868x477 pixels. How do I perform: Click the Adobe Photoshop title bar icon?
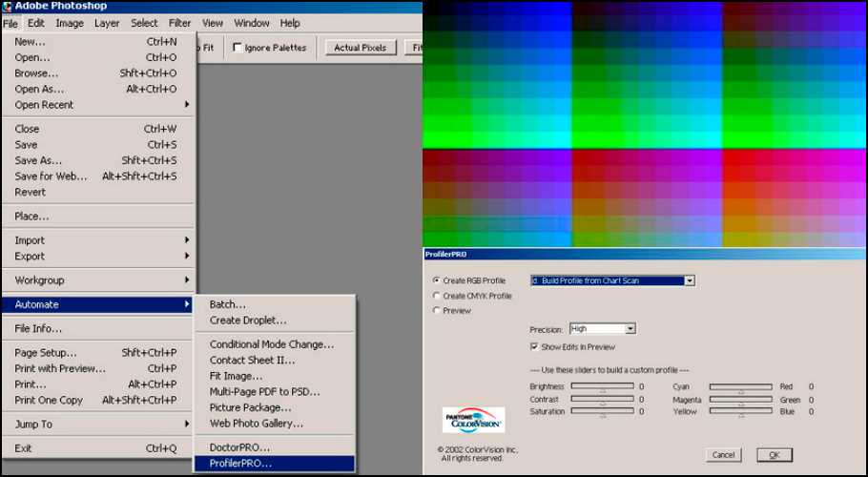click(x=7, y=7)
